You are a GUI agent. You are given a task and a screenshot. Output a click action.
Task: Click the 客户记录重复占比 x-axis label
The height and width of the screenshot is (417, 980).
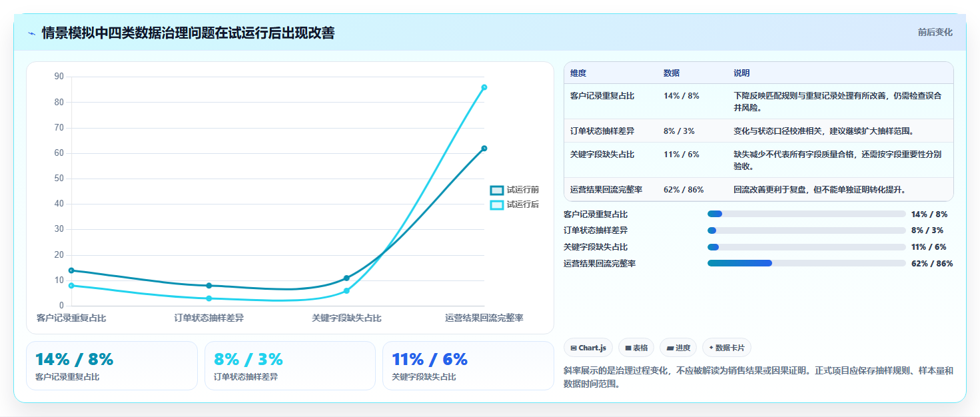[71, 318]
